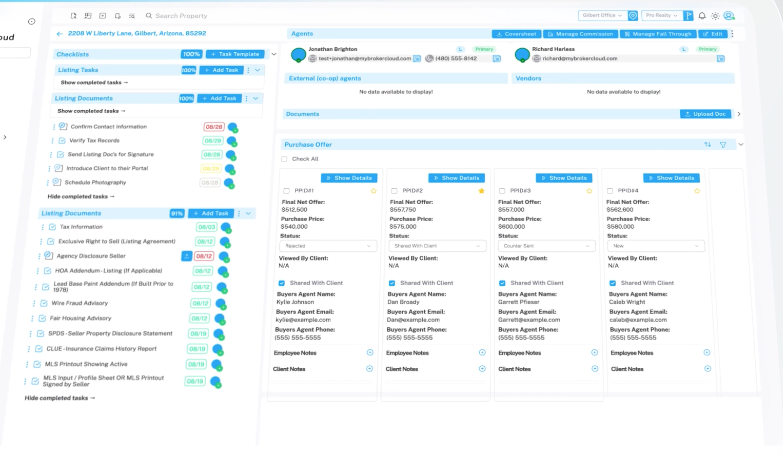Click upload icon on Agency Disclosure Seller
The image size is (783, 467).
(186, 256)
